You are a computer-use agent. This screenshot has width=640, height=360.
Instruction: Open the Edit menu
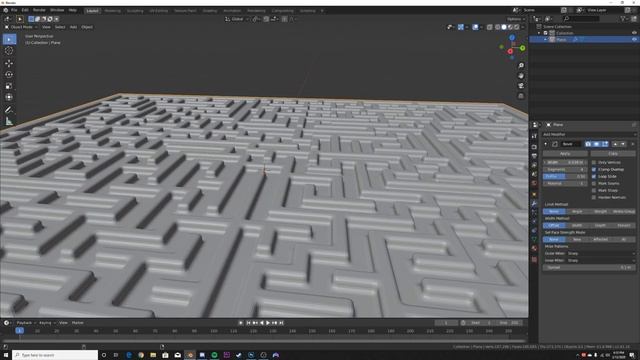(25, 10)
